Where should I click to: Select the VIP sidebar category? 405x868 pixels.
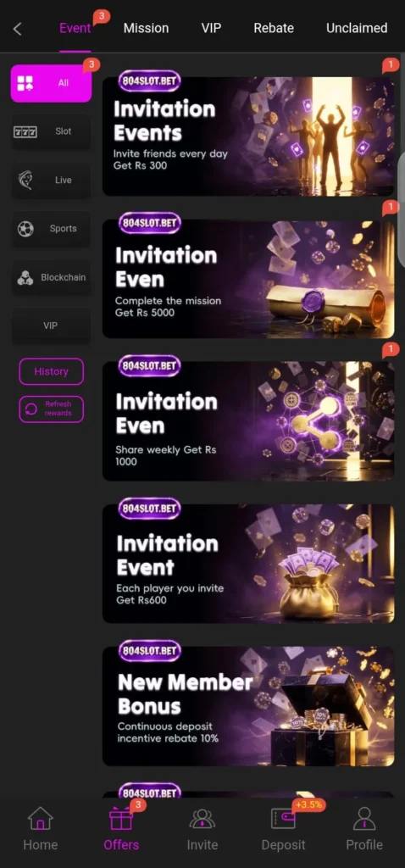tap(51, 325)
